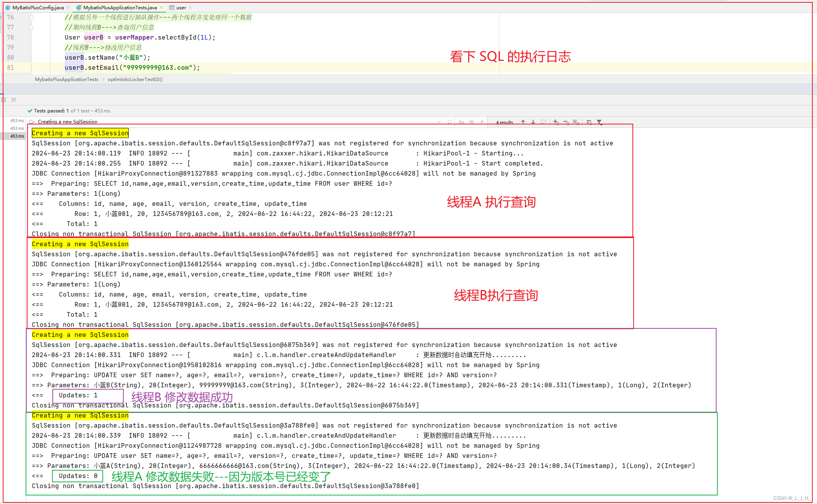Toggle Match Case option

coord(461,122)
